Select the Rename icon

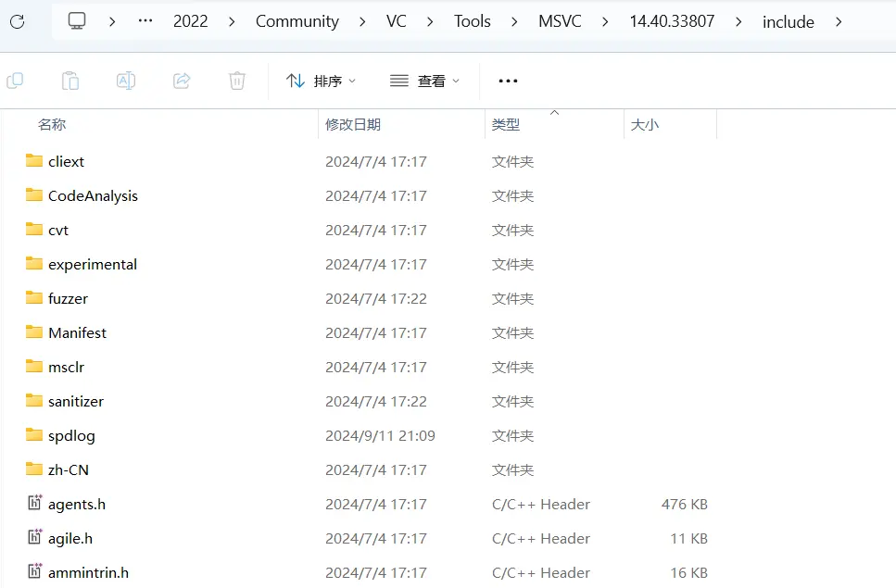[126, 81]
